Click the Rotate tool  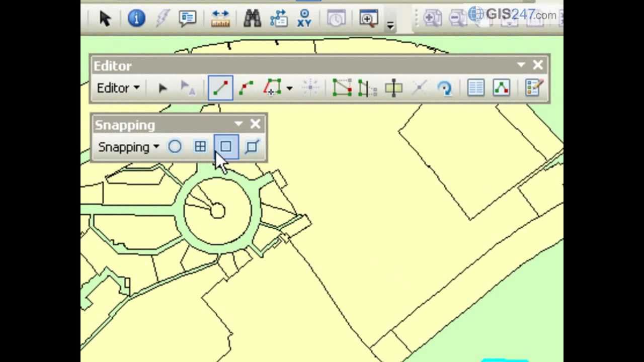[444, 88]
